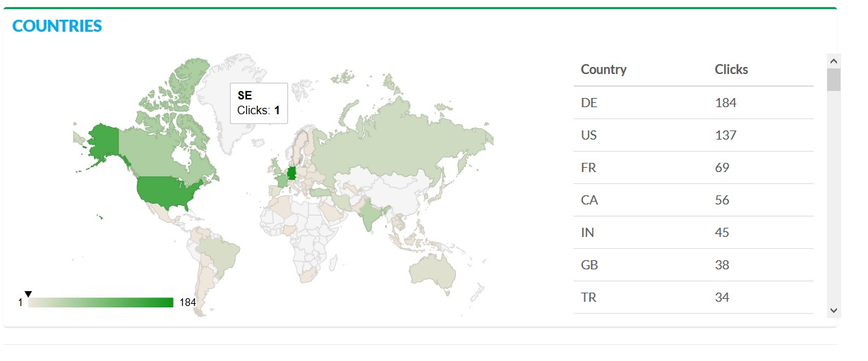Select the IN row in the table
The width and height of the screenshot is (868, 361).
[x=693, y=233]
